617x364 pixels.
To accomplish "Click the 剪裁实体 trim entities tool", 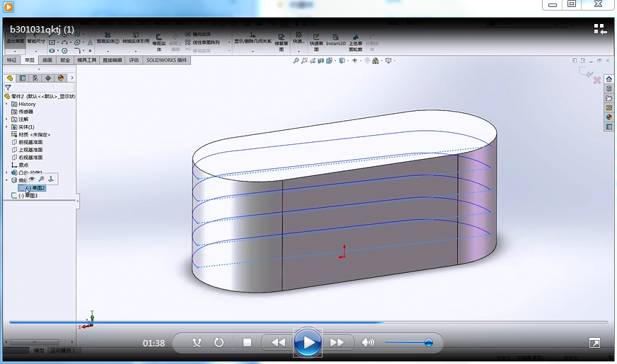I will point(107,37).
